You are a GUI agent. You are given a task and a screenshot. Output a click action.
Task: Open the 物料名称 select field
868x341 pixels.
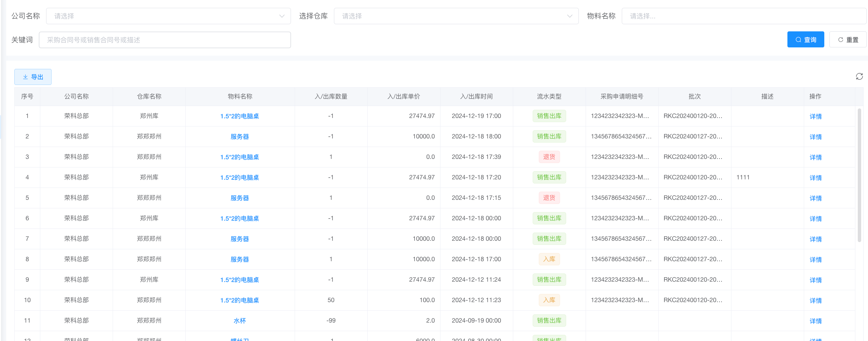(x=744, y=16)
